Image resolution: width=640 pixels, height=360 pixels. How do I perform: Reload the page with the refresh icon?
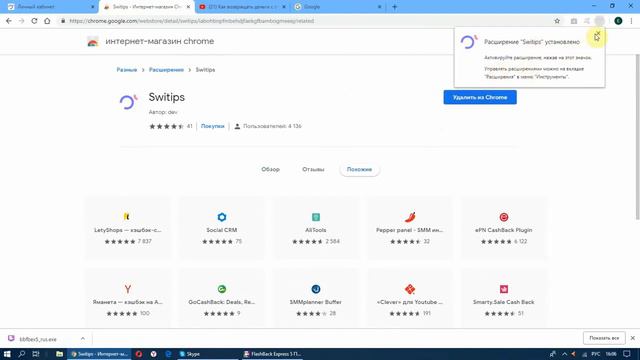(x=34, y=21)
